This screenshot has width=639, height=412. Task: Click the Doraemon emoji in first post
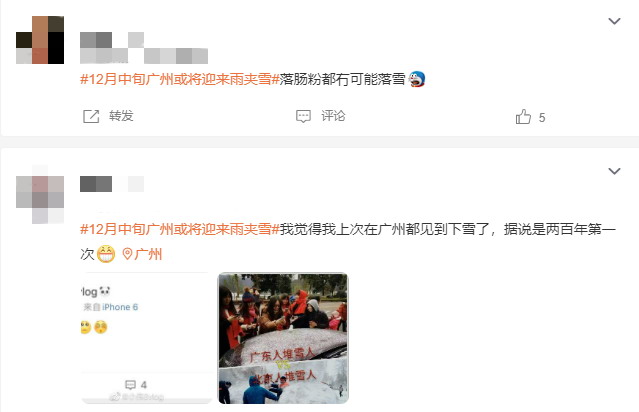coord(416,79)
